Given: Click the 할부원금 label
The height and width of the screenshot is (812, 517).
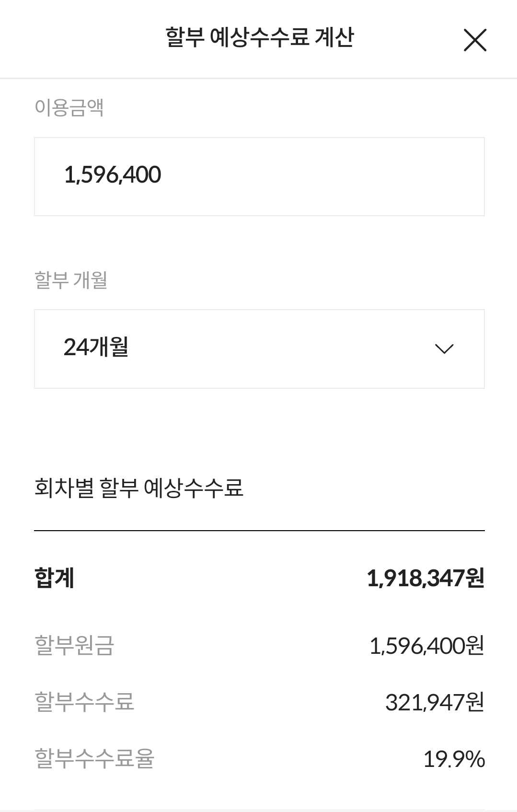Looking at the screenshot, I should (x=74, y=645).
